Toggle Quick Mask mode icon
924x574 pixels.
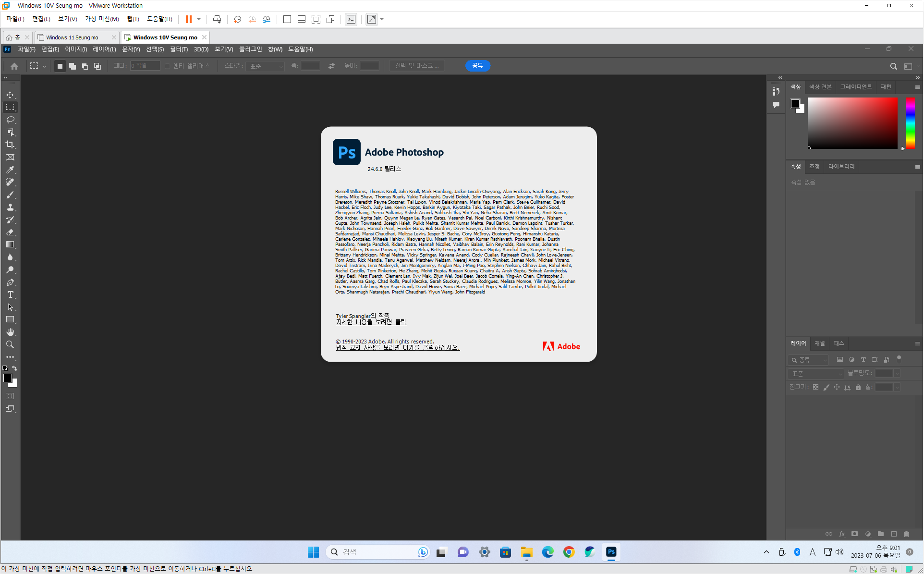(x=10, y=396)
